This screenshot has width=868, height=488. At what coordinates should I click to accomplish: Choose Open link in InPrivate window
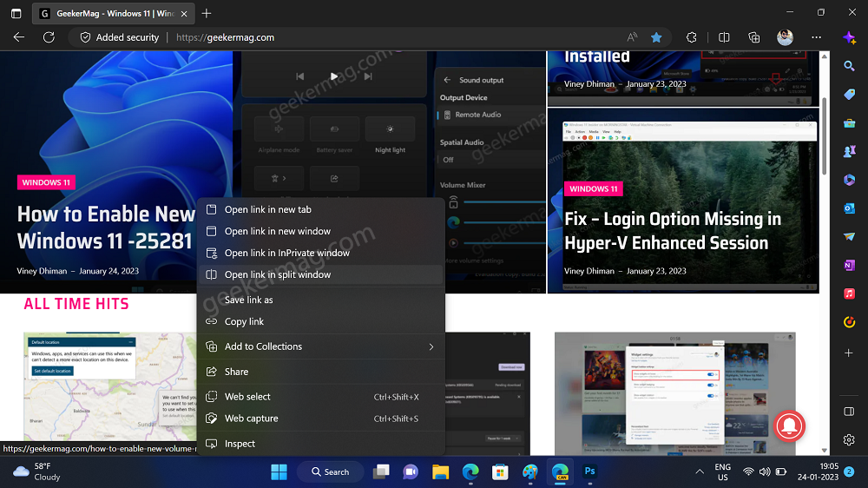pyautogui.click(x=320, y=253)
